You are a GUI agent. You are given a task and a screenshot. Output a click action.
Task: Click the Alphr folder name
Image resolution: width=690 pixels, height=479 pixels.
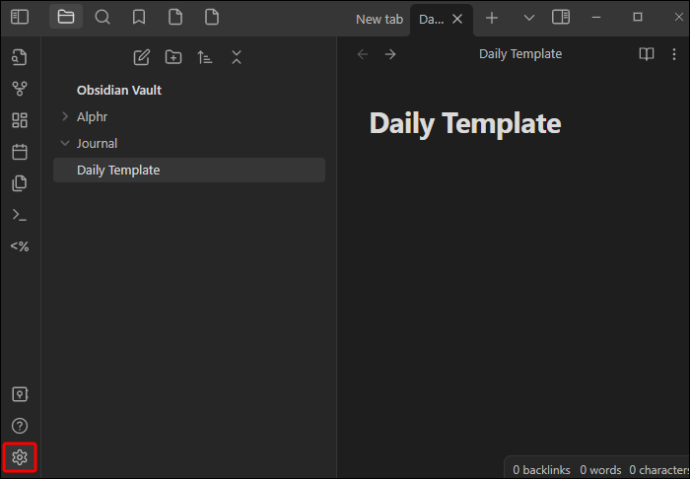click(x=92, y=117)
